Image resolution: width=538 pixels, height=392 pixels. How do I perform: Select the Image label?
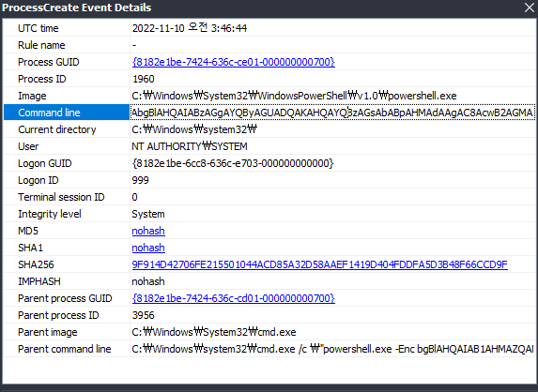click(x=32, y=96)
